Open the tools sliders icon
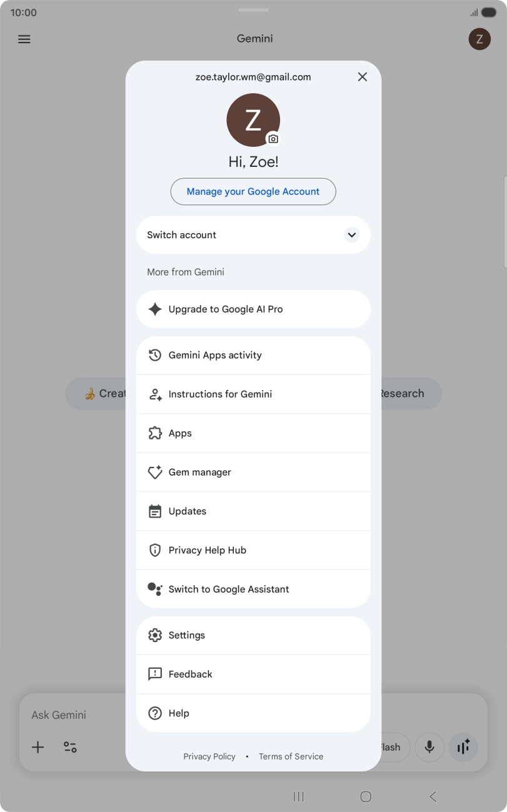Screen dimensions: 507x812 tap(70, 747)
